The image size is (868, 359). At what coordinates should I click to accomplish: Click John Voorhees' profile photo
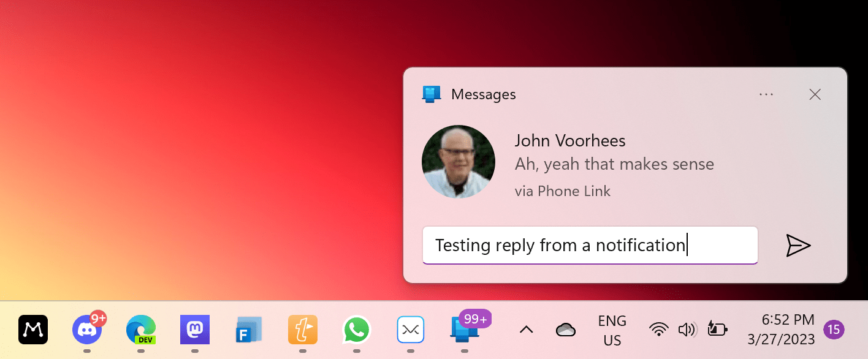[x=459, y=162]
